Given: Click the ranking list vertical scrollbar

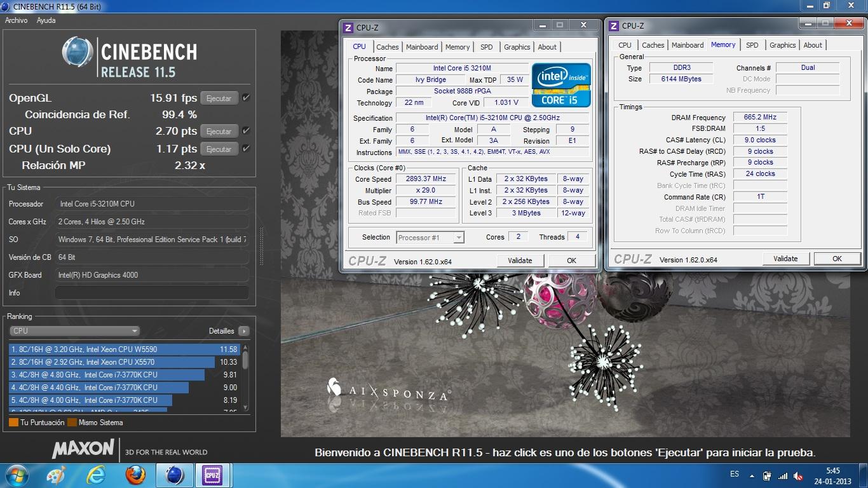Looking at the screenshot, I should click(245, 377).
